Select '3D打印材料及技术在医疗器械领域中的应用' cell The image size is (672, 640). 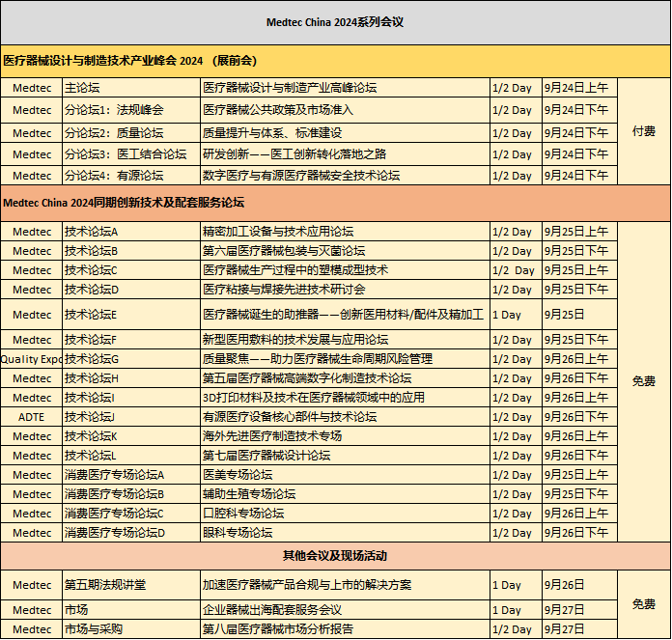pos(345,398)
